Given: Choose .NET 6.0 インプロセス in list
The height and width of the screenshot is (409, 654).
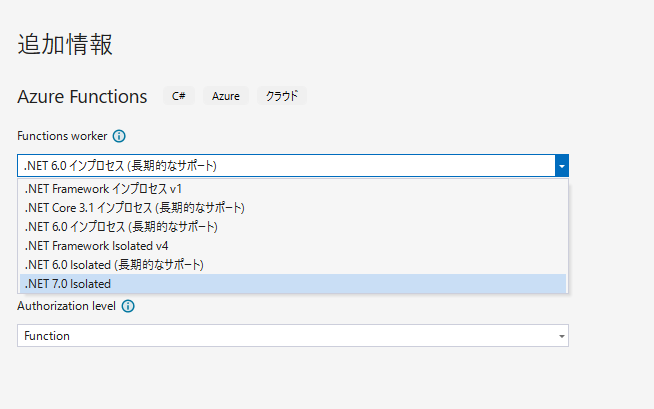Looking at the screenshot, I should pyautogui.click(x=293, y=227).
